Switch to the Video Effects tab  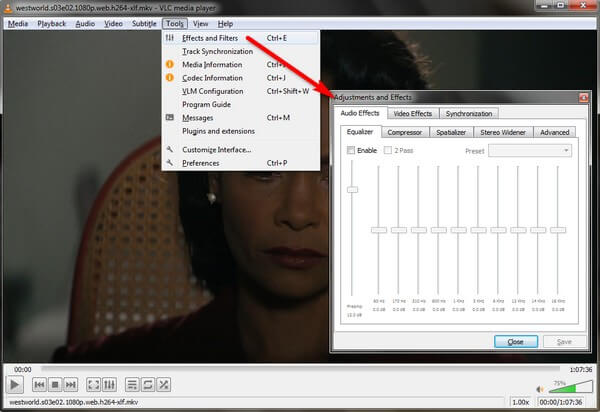pyautogui.click(x=412, y=114)
